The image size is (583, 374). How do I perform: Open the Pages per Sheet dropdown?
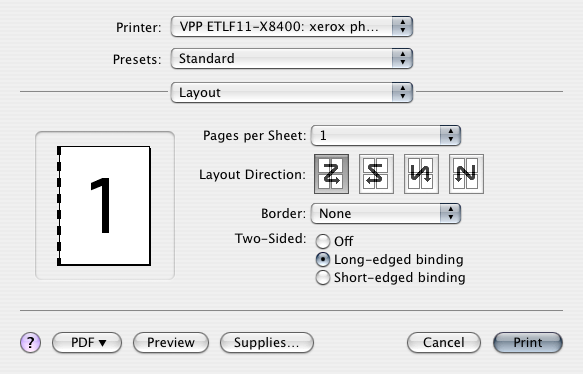point(386,135)
